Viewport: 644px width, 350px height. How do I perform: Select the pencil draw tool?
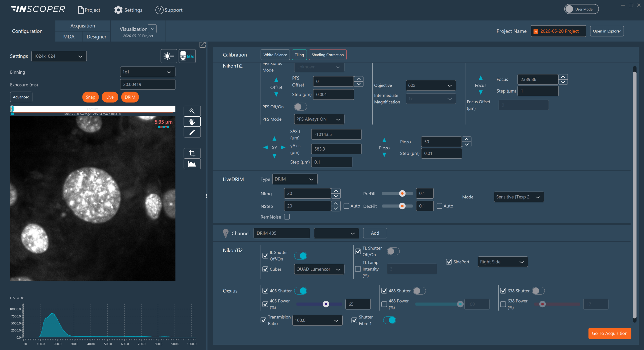pos(192,132)
